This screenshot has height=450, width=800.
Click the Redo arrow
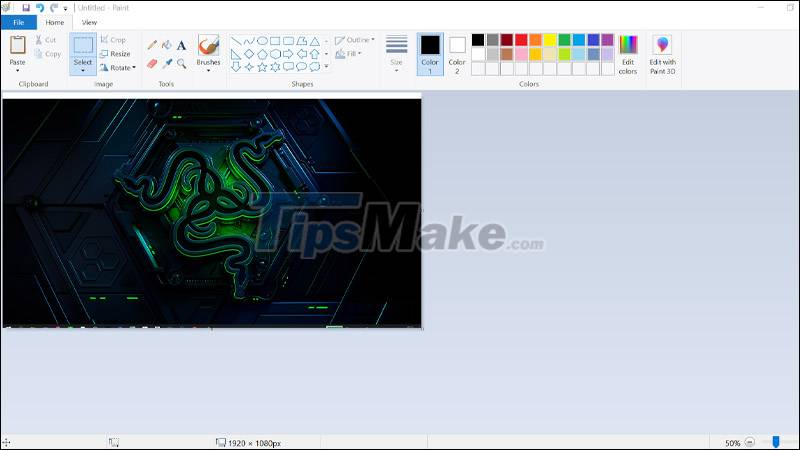[x=54, y=8]
